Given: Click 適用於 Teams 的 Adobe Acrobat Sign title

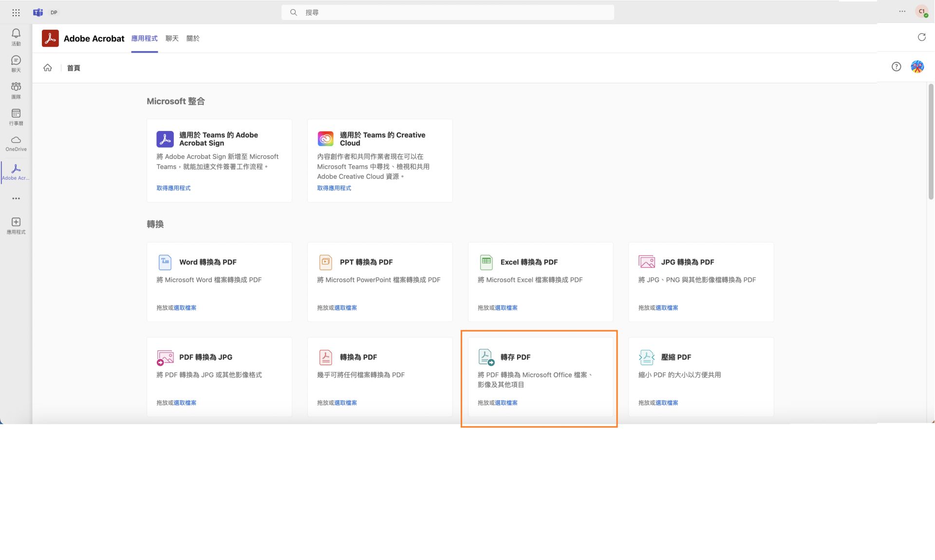Looking at the screenshot, I should tap(219, 139).
